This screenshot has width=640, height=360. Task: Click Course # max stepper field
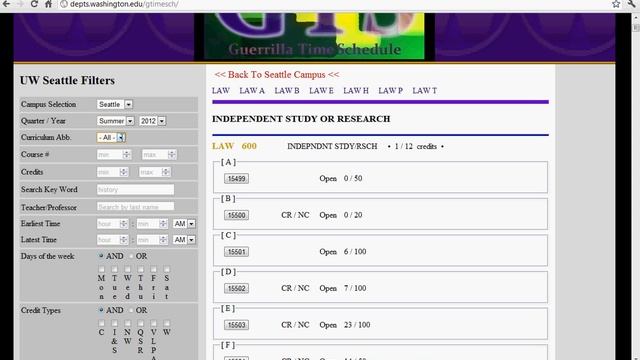(x=159, y=155)
